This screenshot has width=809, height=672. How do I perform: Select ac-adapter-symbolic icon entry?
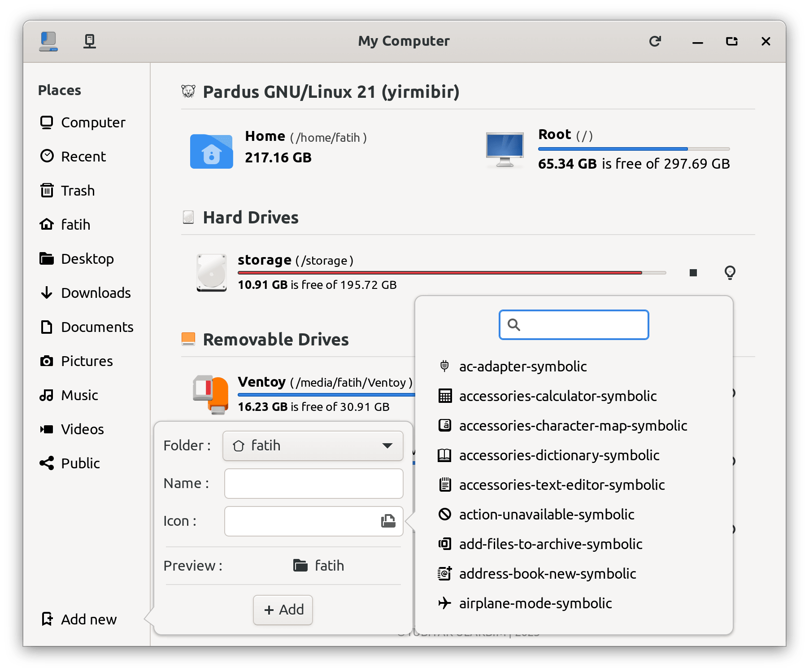click(574, 367)
